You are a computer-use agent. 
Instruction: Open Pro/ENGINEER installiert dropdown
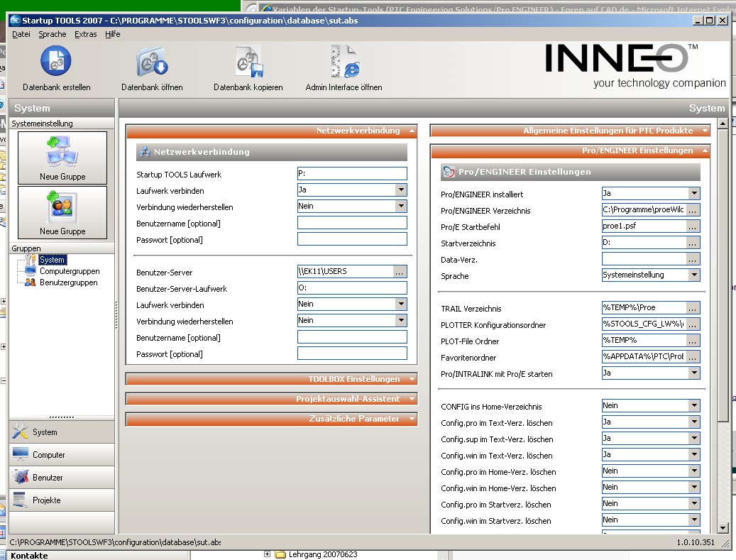693,193
